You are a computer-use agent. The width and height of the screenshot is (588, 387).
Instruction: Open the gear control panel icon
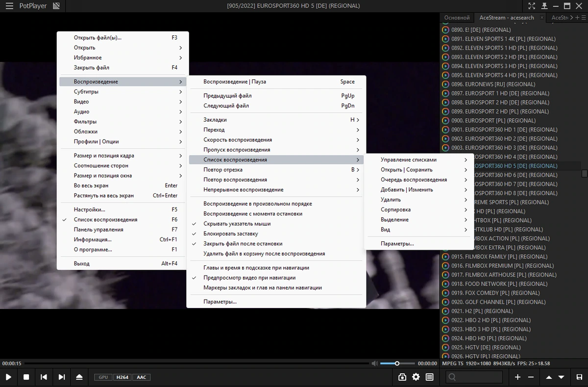click(416, 377)
